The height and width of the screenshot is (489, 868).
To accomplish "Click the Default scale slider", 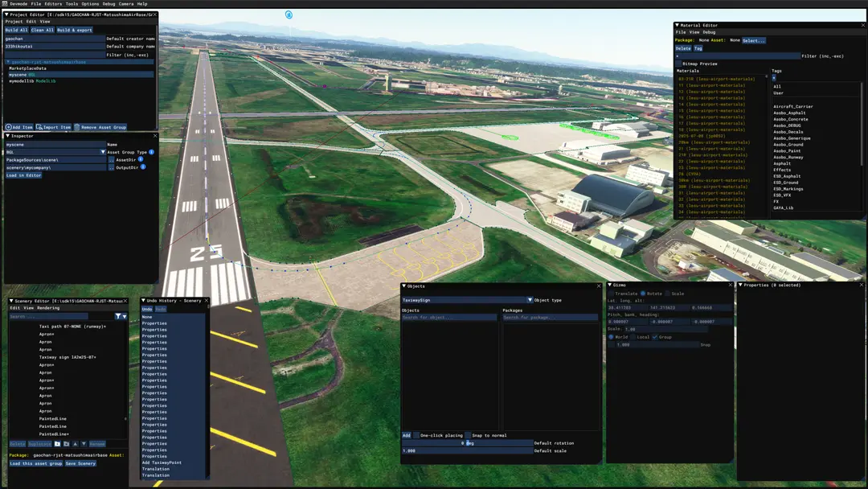I will pos(467,450).
